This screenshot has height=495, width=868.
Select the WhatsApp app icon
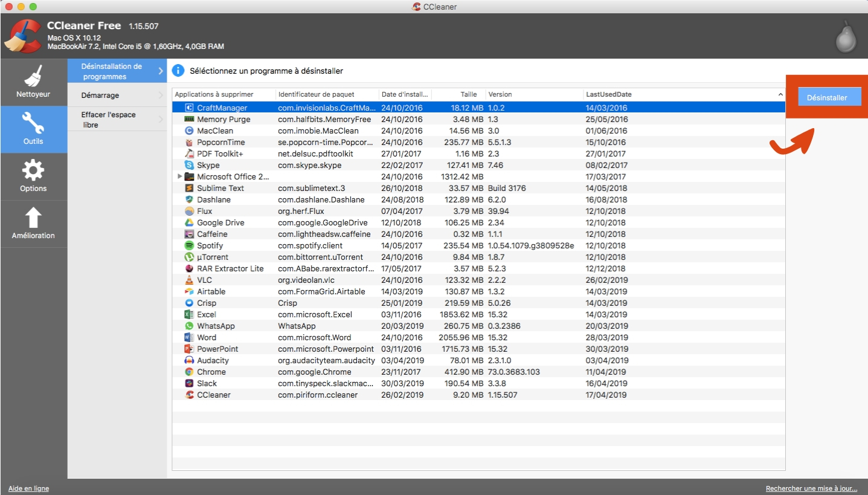point(188,326)
